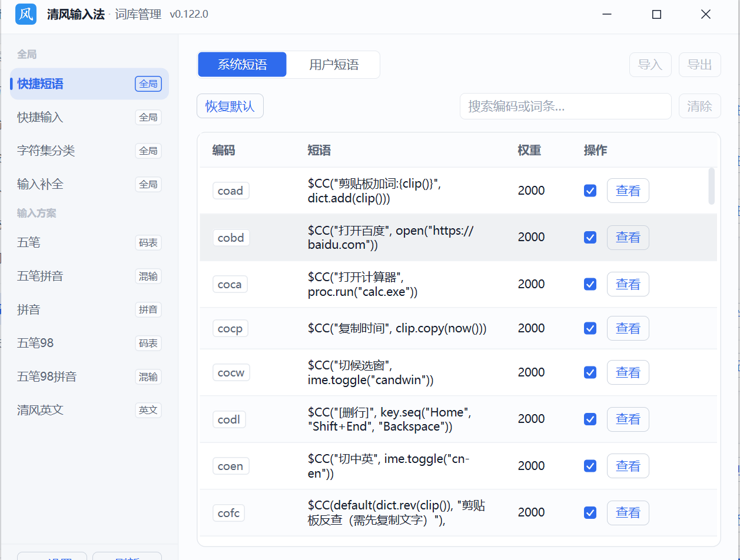The height and width of the screenshot is (560, 740).
Task: Click the 清风输入法 app logo icon
Action: [26, 15]
